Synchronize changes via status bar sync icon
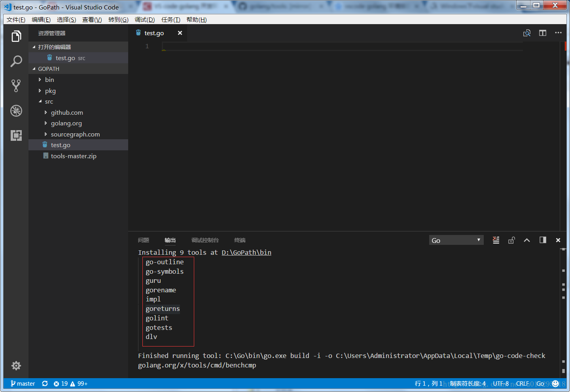570x392 pixels. pos(45,384)
